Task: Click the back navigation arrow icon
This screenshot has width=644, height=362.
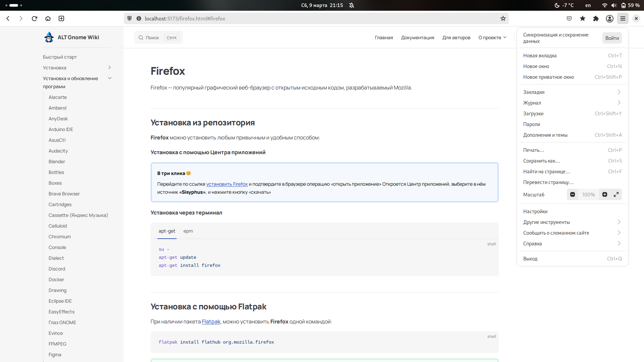Action: coord(8,18)
